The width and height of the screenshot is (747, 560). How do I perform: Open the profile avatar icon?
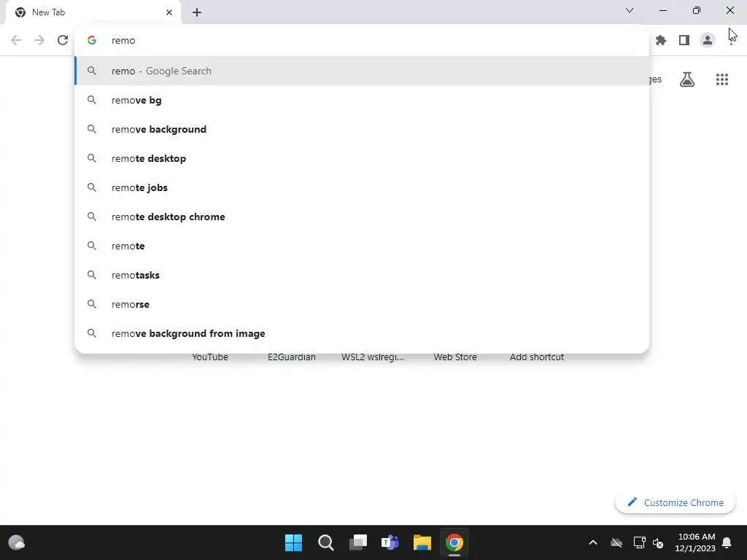tap(708, 40)
